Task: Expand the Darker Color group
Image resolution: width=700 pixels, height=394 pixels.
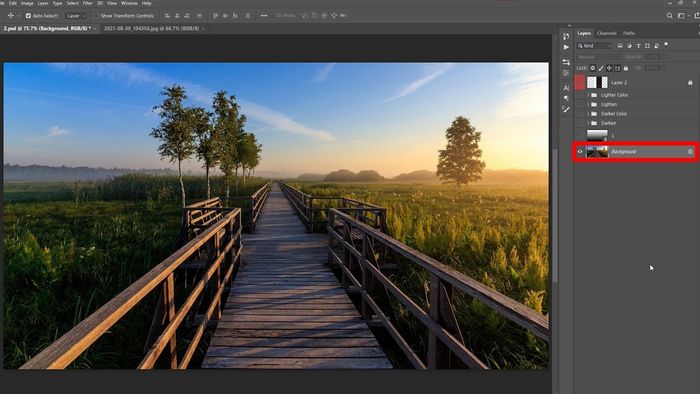Action: coord(588,114)
